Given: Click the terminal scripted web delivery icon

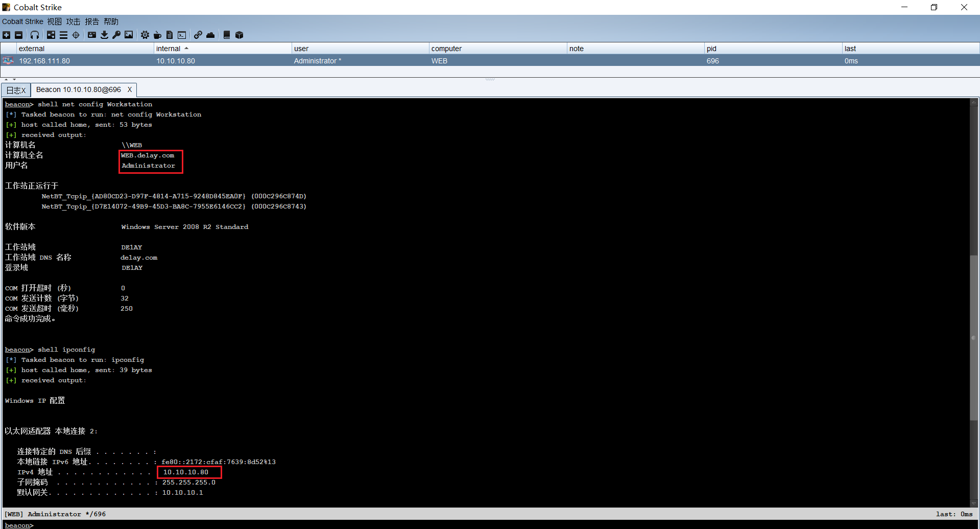Looking at the screenshot, I should click(182, 35).
